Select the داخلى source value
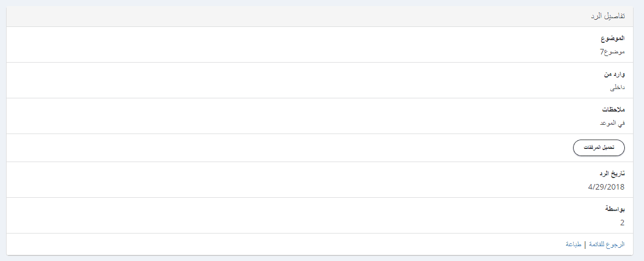The width and height of the screenshot is (644, 261). 618,87
